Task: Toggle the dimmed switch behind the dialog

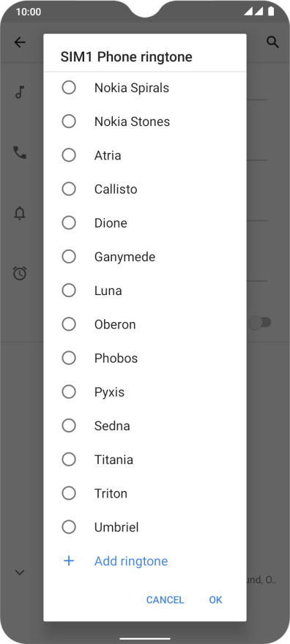Action: click(x=259, y=323)
